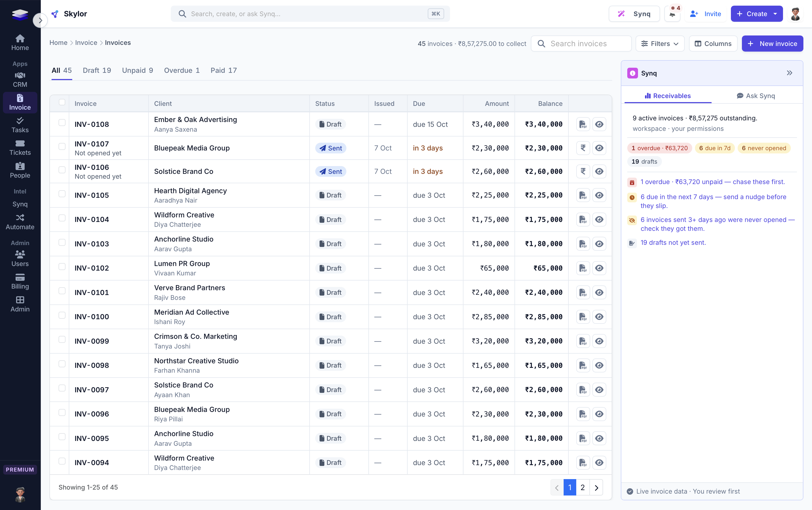This screenshot has height=510, width=812.
Task: Collapse the Synq panel
Action: [x=789, y=73]
